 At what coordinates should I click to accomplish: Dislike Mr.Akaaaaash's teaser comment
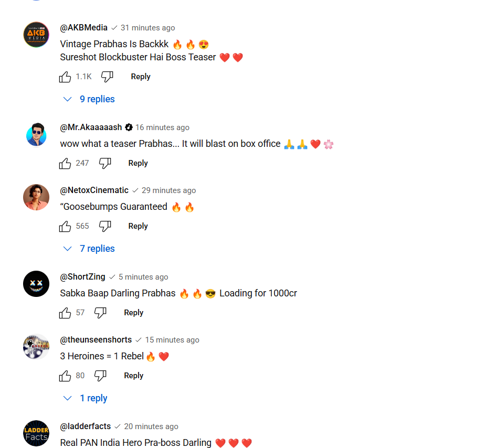[x=105, y=163]
